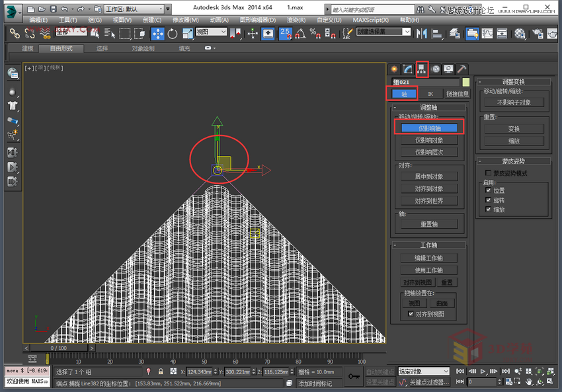The width and height of the screenshot is (562, 392).
Task: Open the 选定对象 selection dropdown
Action: (x=423, y=371)
